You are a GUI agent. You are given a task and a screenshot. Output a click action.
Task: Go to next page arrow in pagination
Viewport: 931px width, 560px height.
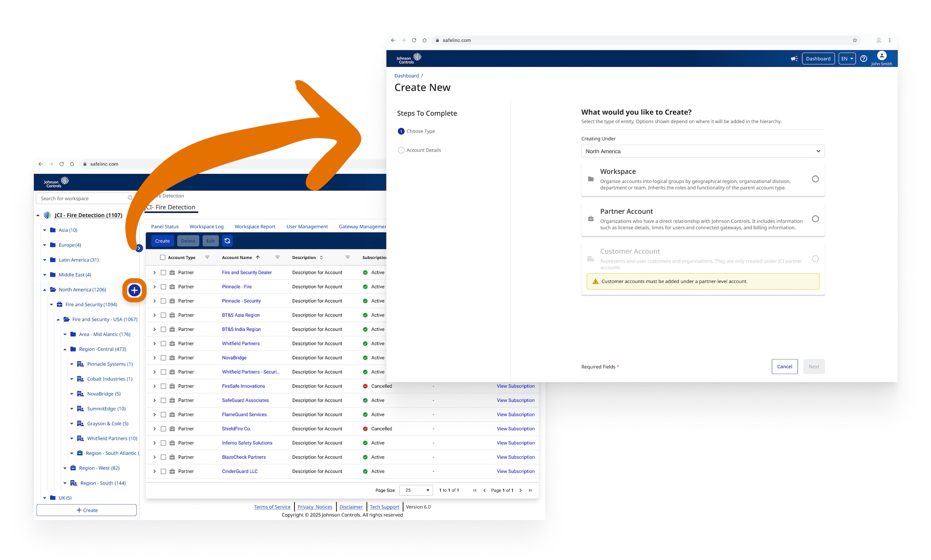coord(520,490)
